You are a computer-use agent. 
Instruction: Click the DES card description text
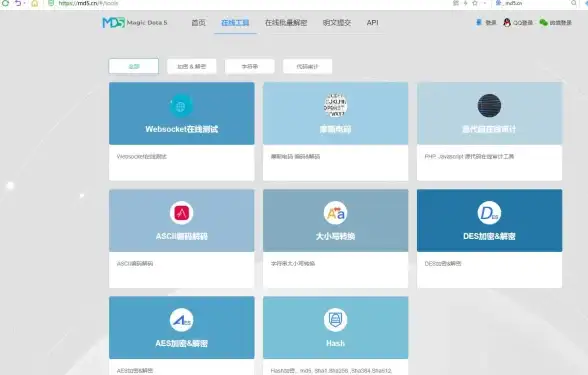pos(443,264)
